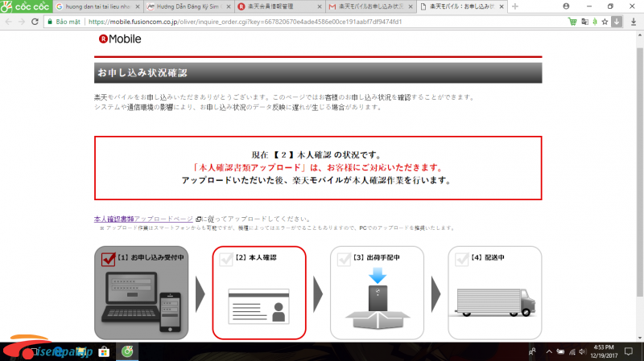Click the 現在【２】本人確認 status line
The image size is (644, 361).
[x=318, y=154]
